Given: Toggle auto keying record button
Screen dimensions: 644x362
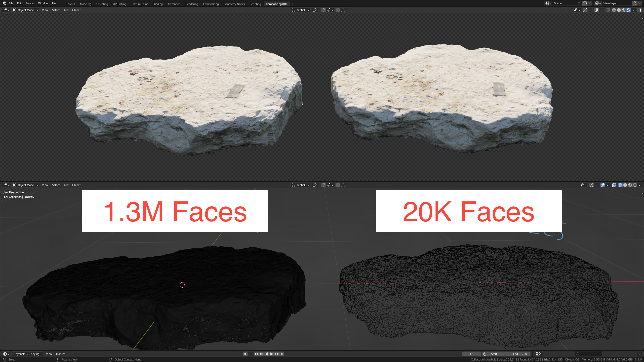Looking at the screenshot, I should pyautogui.click(x=245, y=354).
